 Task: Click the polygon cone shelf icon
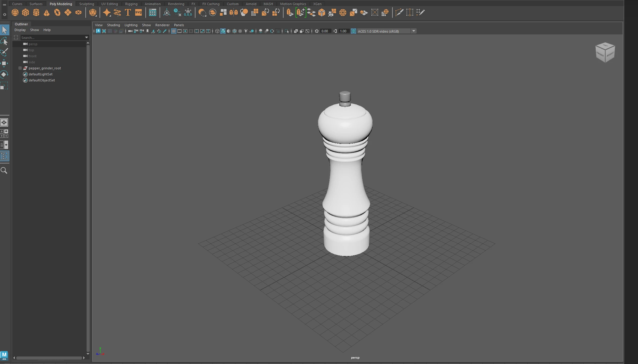(46, 12)
